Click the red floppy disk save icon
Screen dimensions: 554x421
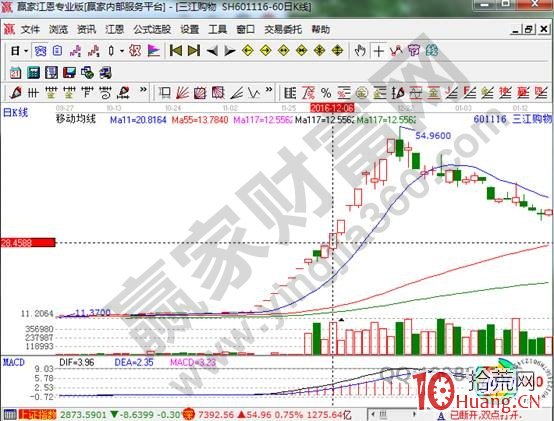[x=69, y=73]
